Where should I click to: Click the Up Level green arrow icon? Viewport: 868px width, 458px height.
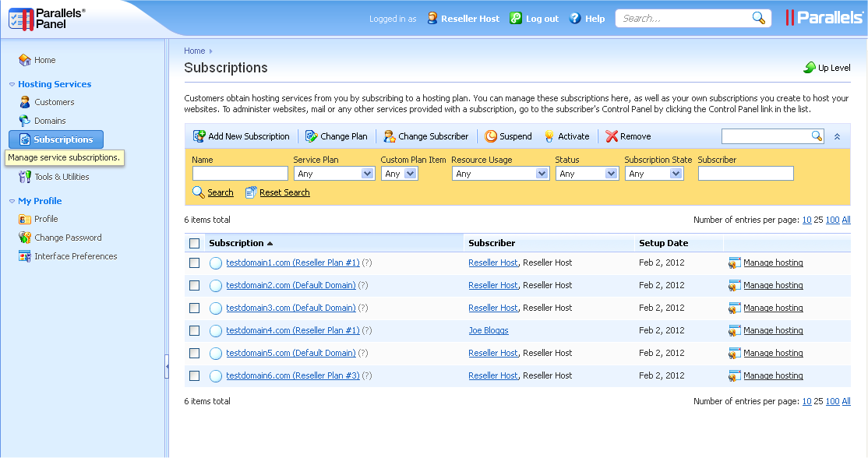click(810, 68)
